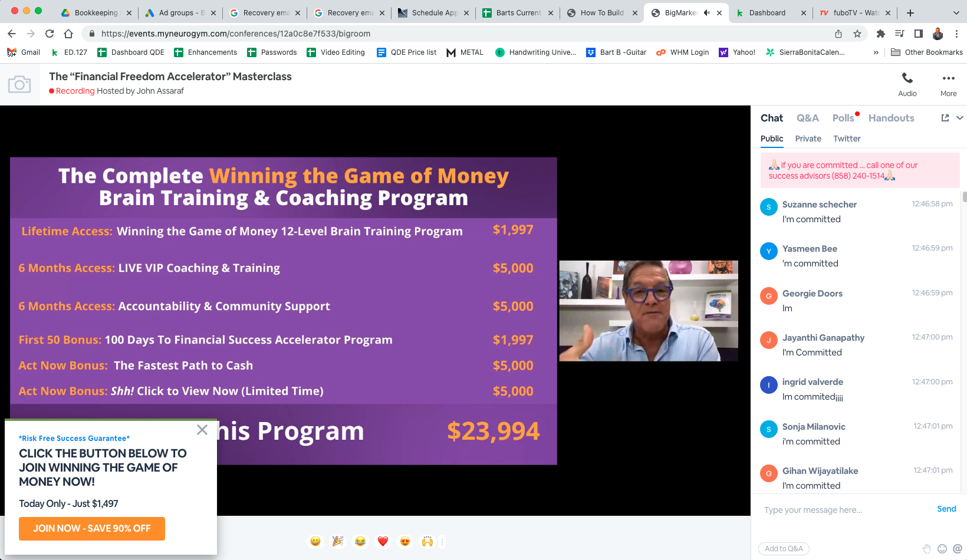This screenshot has height=560, width=967.
Task: Click the Add to Q&A button
Action: 784,549
